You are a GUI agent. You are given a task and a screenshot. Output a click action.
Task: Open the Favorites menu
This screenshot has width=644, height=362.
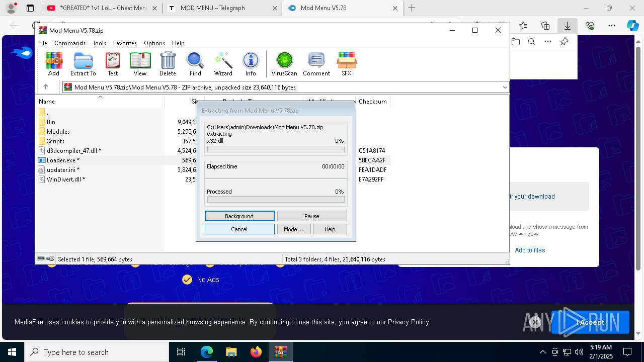point(125,43)
